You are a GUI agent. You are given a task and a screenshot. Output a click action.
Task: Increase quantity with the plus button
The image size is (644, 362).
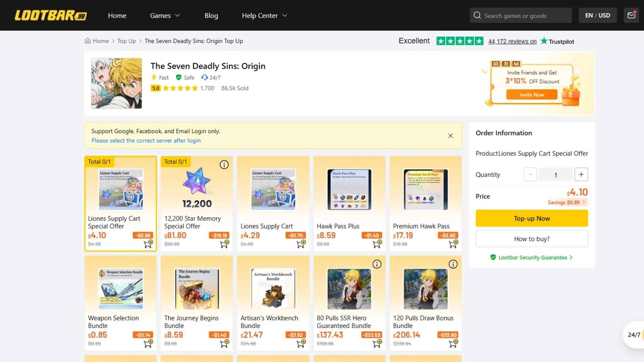(581, 175)
